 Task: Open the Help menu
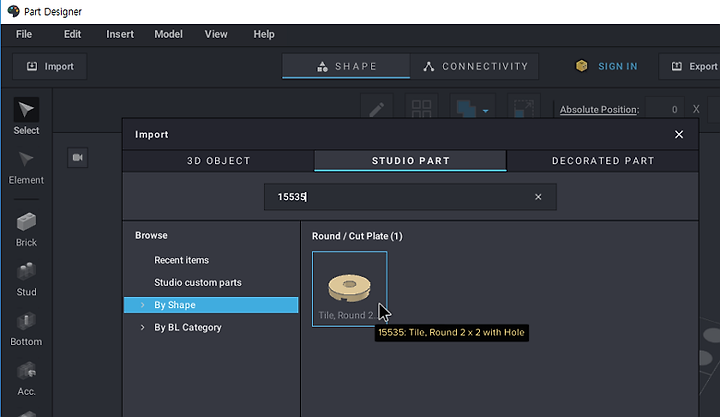point(264,34)
